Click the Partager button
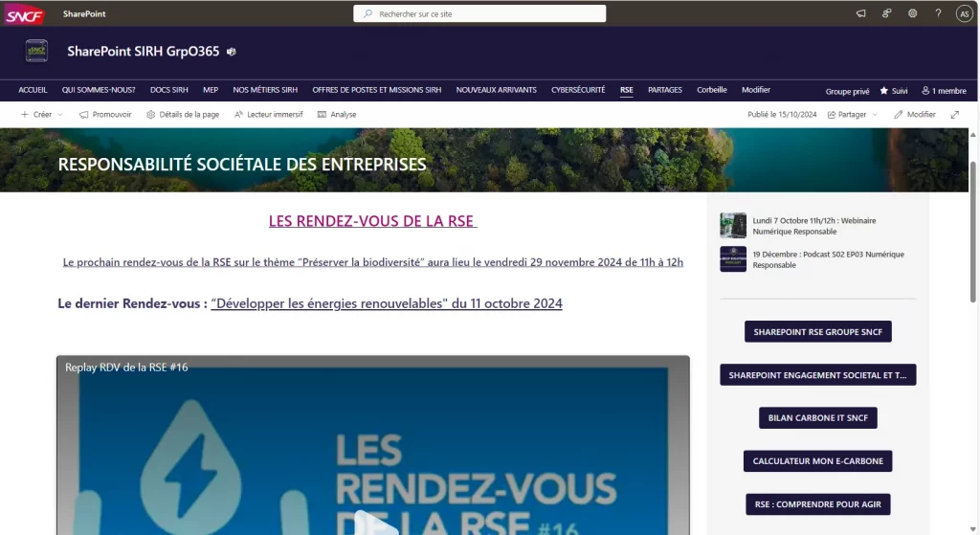Image resolution: width=980 pixels, height=535 pixels. pos(847,115)
